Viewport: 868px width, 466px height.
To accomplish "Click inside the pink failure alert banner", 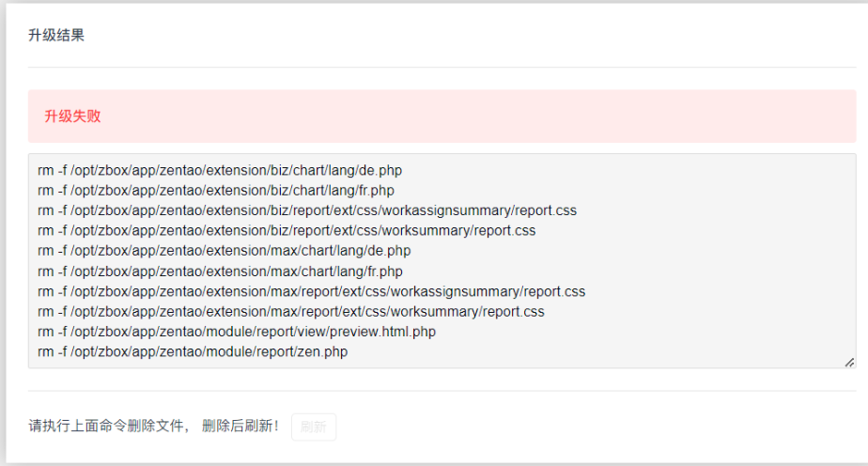I will click(x=442, y=116).
